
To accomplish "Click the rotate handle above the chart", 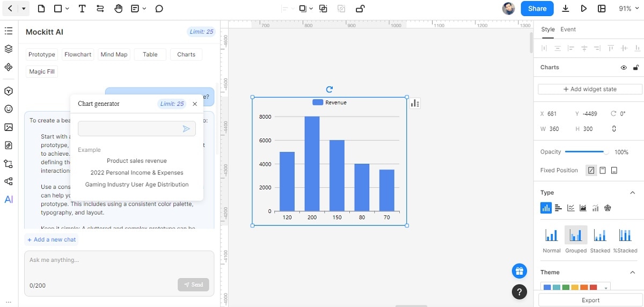I will point(330,89).
